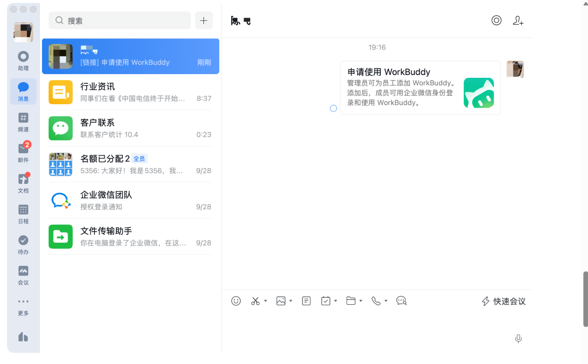Click the profile avatar in the sidebar

(x=23, y=32)
